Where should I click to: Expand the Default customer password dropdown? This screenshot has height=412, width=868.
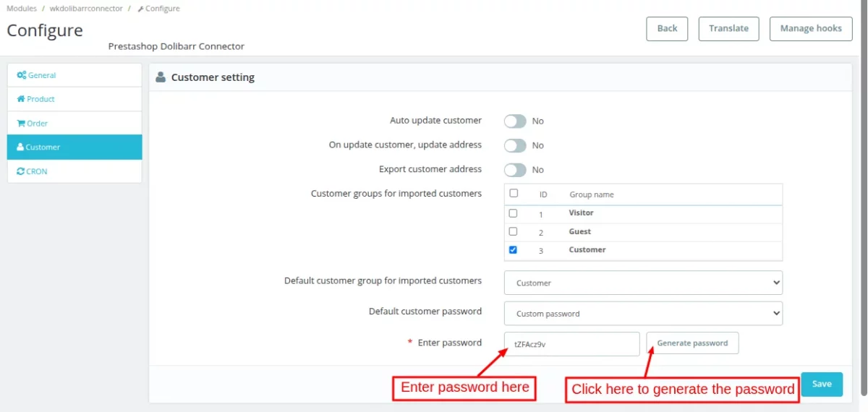(643, 314)
